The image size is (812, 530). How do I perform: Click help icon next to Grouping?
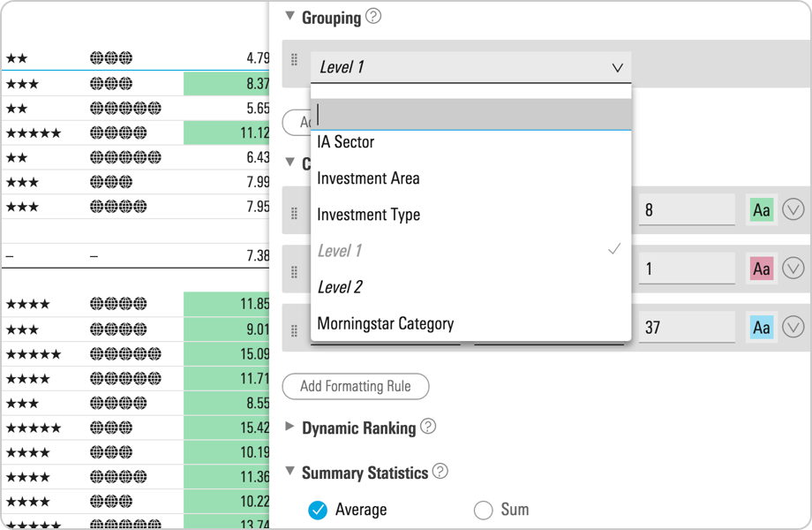pyautogui.click(x=373, y=17)
